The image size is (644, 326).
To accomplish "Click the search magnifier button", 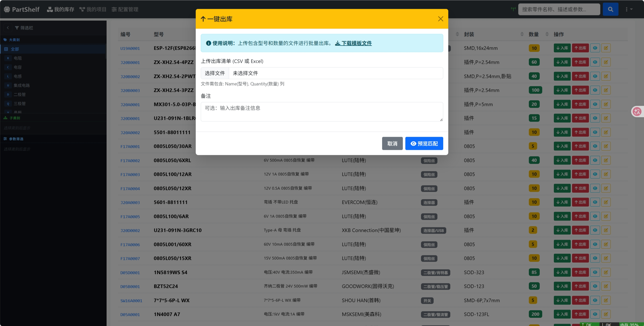I will [610, 9].
